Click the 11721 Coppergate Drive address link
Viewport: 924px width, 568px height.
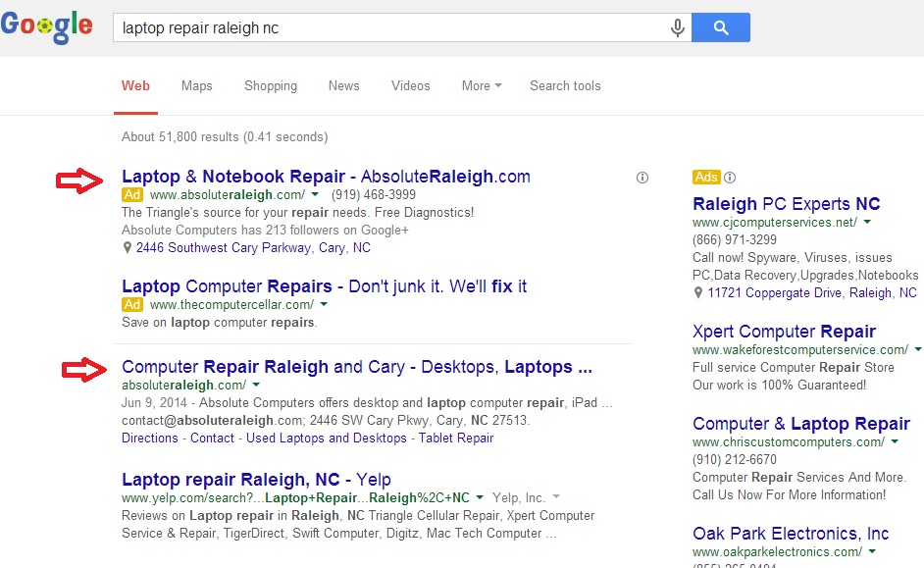coord(812,293)
